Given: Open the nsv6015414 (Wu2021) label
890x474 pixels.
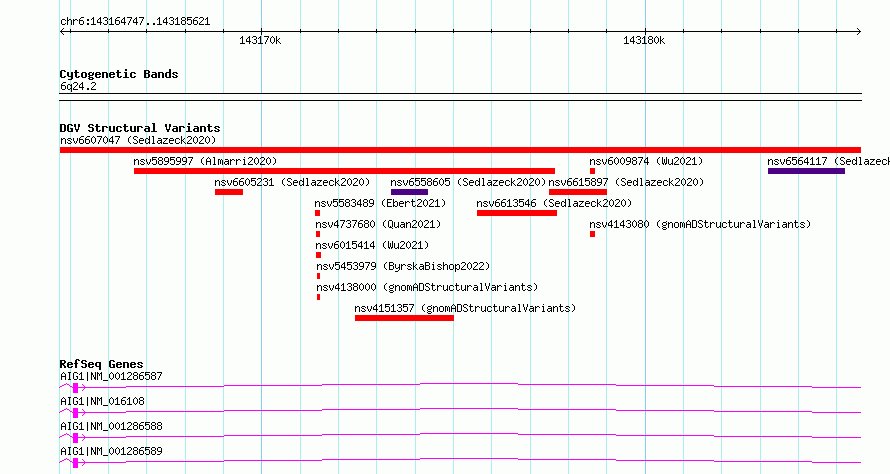Looking at the screenshot, I should pos(372,245).
